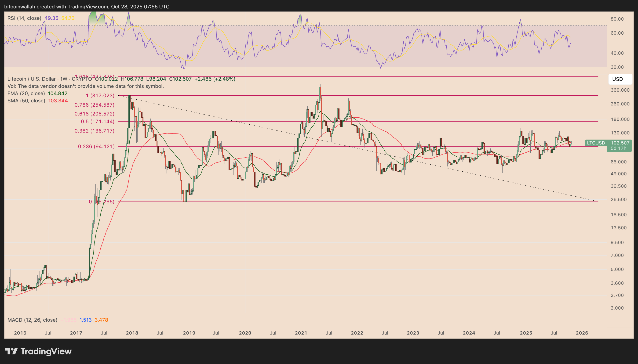Click the 0.236 (94.121) Fibonacci label
This screenshot has height=364, width=638.
click(x=96, y=147)
